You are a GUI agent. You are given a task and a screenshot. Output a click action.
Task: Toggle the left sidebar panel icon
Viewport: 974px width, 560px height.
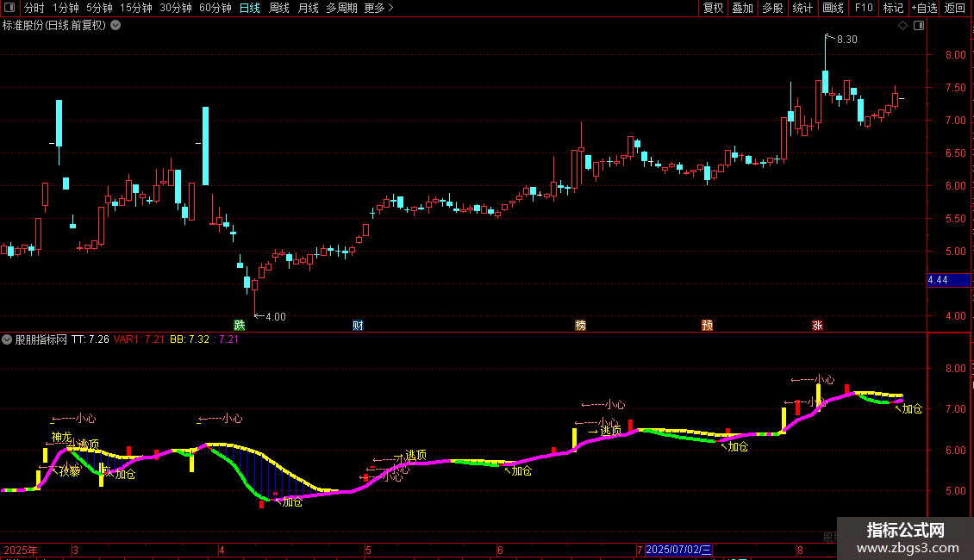(9, 8)
